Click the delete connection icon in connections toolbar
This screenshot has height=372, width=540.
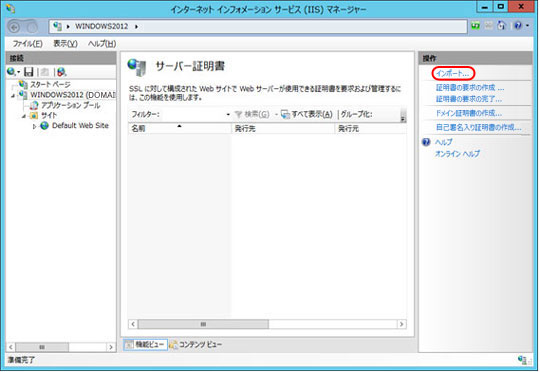pos(61,72)
